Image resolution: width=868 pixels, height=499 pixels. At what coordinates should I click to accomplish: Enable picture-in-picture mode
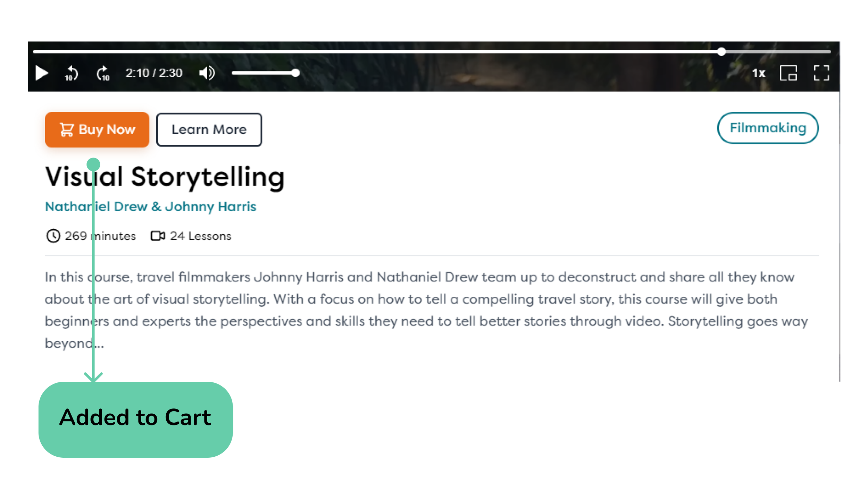pos(788,73)
